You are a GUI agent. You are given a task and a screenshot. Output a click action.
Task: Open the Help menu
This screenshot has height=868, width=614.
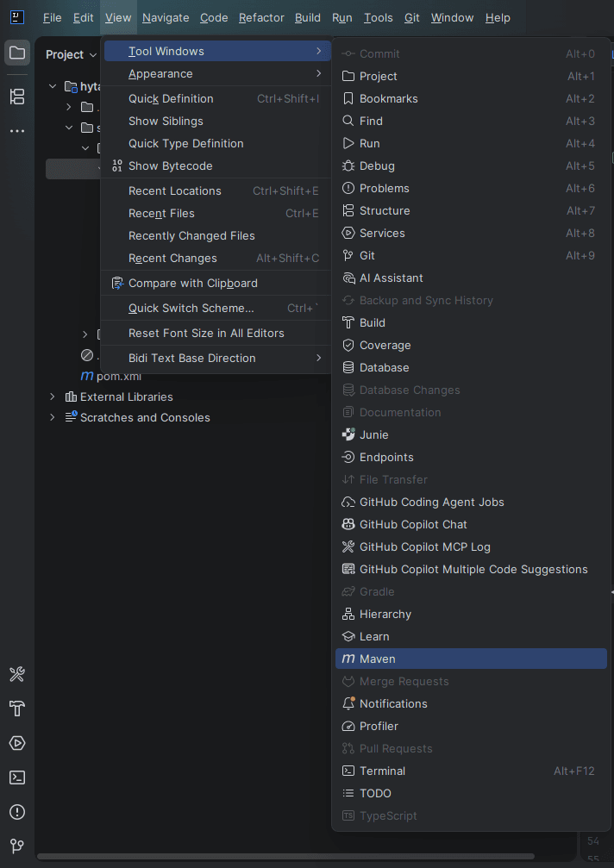click(498, 17)
